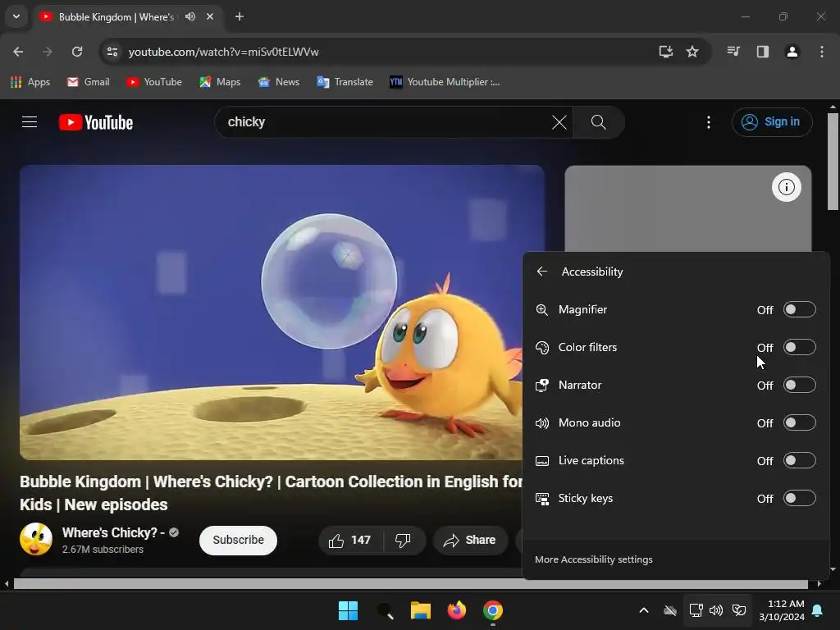Click the Sticky keys keyboard icon

pos(542,499)
